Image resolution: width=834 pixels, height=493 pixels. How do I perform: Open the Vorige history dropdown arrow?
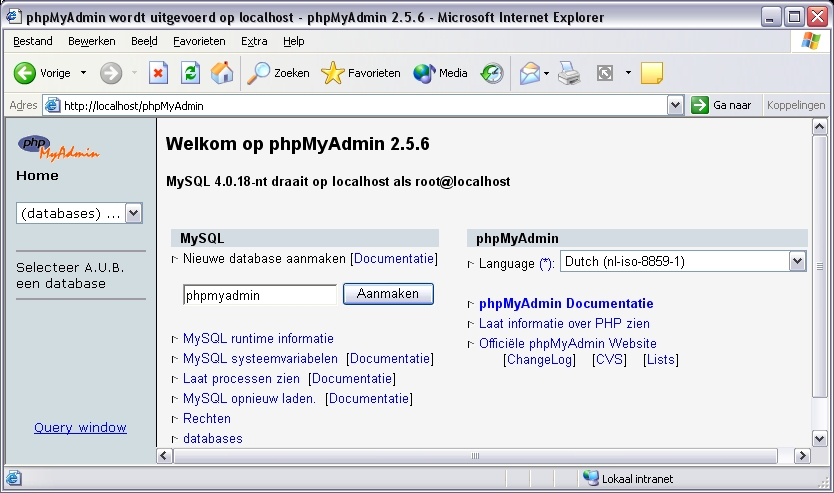84,73
